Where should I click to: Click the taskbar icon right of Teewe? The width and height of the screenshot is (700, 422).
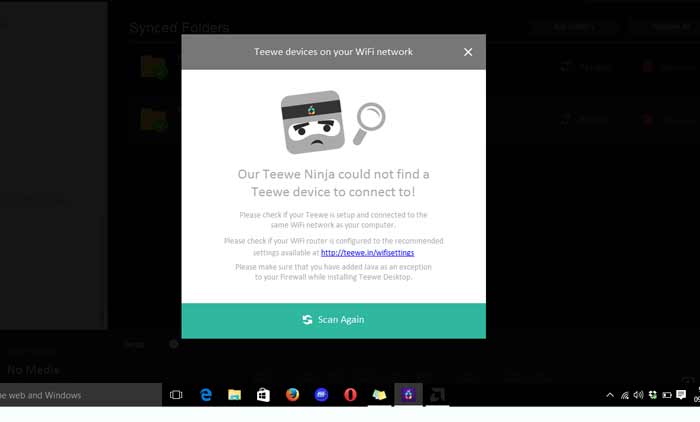tap(437, 395)
